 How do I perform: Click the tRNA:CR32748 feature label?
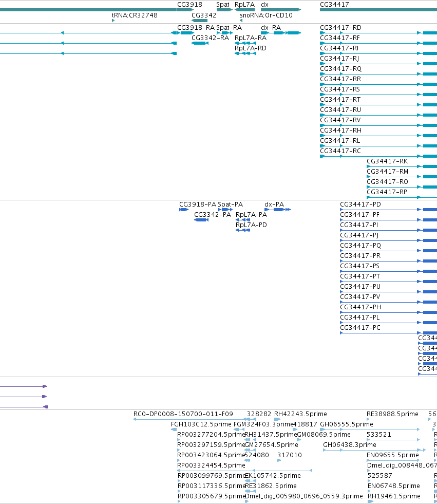135,15
